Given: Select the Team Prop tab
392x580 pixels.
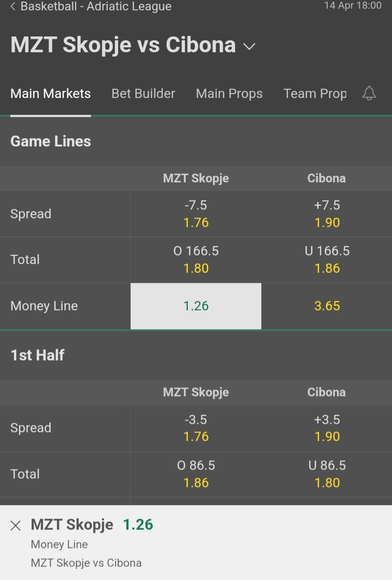Looking at the screenshot, I should point(315,94).
